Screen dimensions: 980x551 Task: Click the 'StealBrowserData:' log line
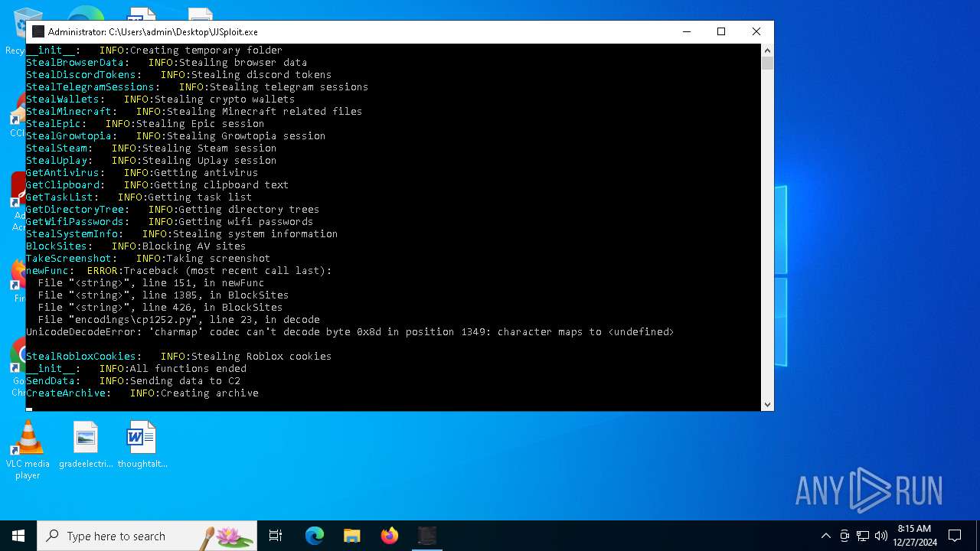(x=166, y=63)
